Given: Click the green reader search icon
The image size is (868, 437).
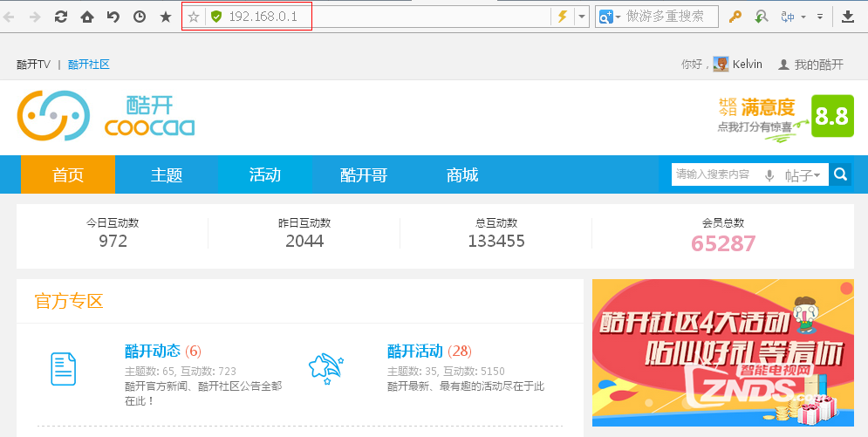Looking at the screenshot, I should point(762,17).
